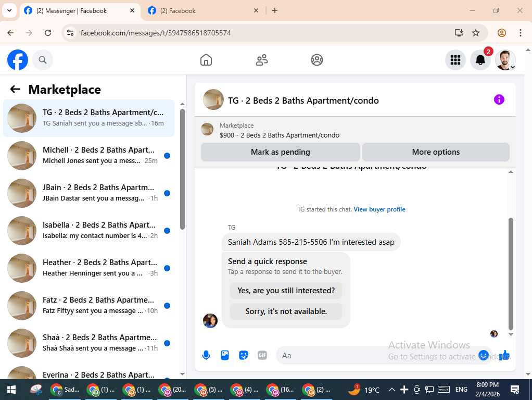Open More options for the listing
This screenshot has height=400, width=532.
point(436,152)
